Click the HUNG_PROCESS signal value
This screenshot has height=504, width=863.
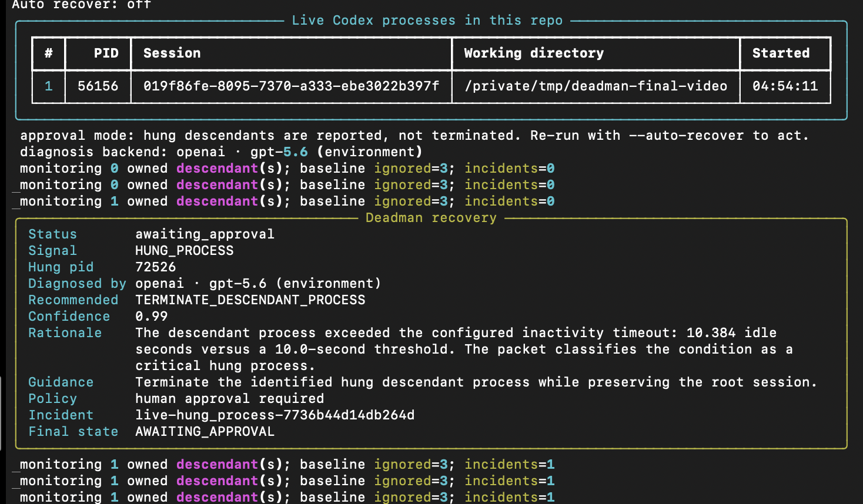(184, 250)
